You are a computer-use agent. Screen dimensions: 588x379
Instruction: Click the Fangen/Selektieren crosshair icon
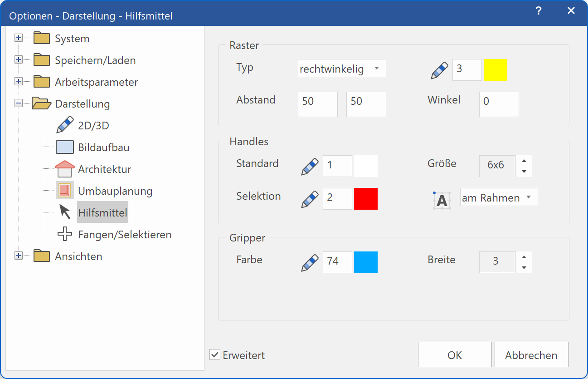65,234
